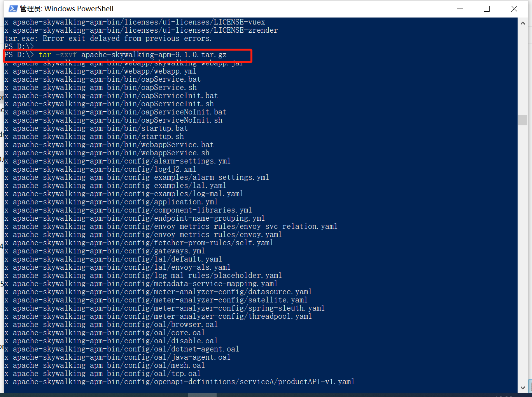
Task: Click the horizontal scrollbar at the bottom
Action: (x=202, y=394)
